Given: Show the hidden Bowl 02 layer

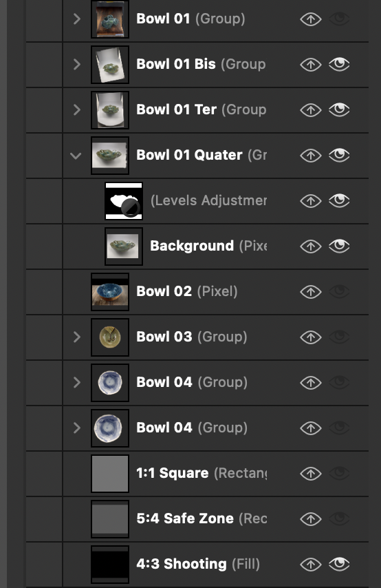Looking at the screenshot, I should 339,291.
